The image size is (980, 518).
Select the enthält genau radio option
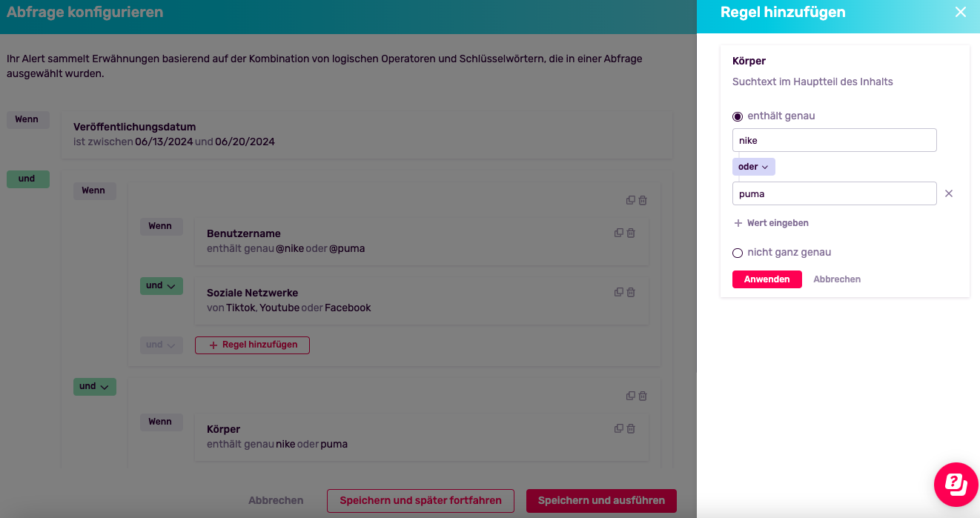tap(737, 116)
